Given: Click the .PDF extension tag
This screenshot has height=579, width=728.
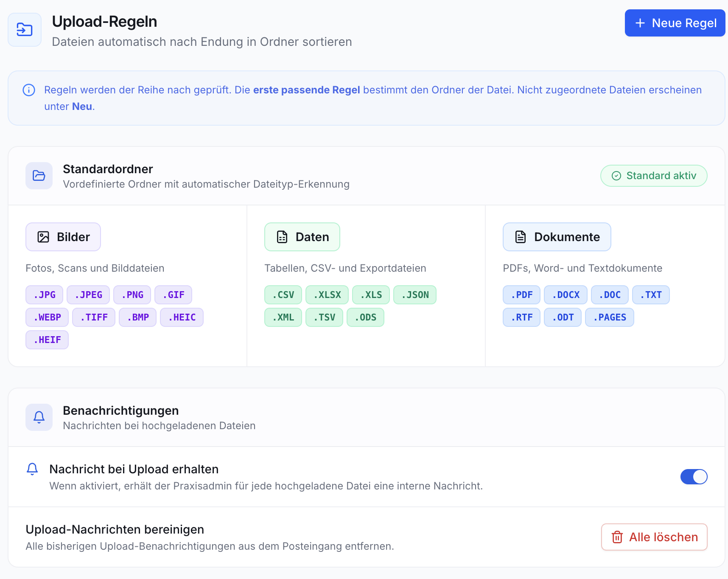Looking at the screenshot, I should (522, 295).
